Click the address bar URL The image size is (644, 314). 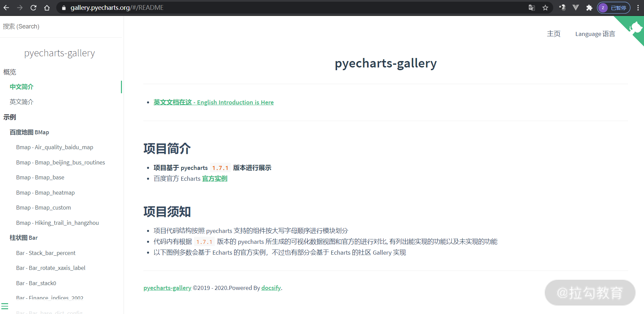(117, 7)
